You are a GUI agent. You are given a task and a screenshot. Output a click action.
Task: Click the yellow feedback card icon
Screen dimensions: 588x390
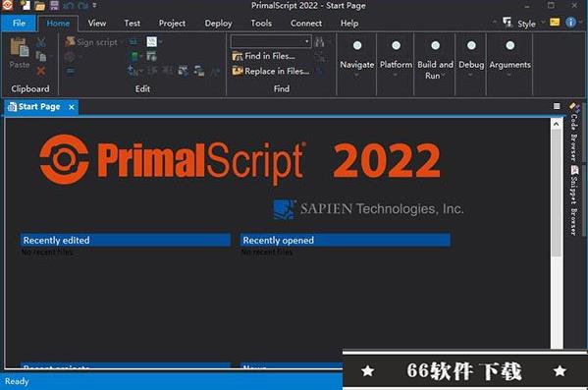pos(555,23)
